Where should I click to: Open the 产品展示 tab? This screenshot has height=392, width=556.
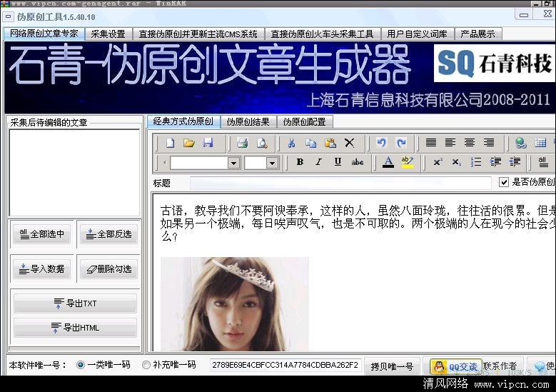point(477,34)
